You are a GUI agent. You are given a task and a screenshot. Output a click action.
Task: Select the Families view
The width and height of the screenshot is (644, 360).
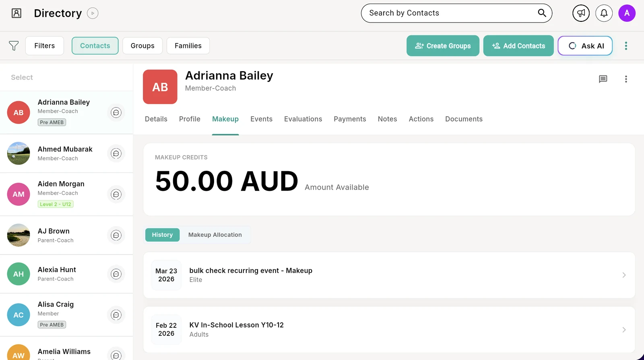tap(188, 46)
